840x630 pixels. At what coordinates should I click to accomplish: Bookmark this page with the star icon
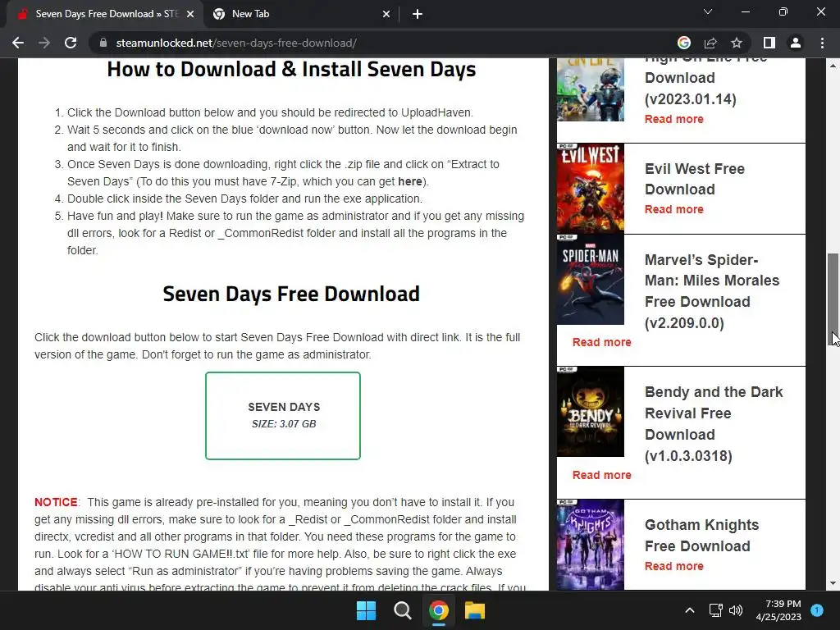737,43
